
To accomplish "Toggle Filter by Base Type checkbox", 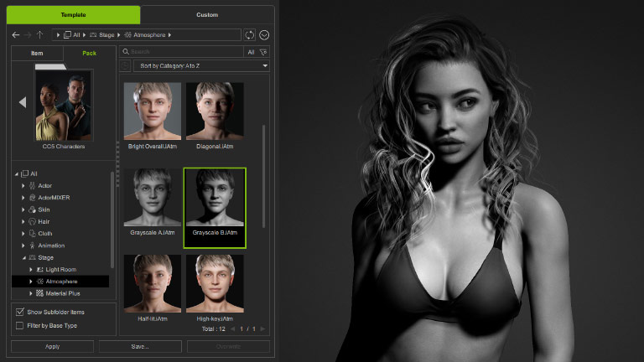I will click(x=19, y=325).
